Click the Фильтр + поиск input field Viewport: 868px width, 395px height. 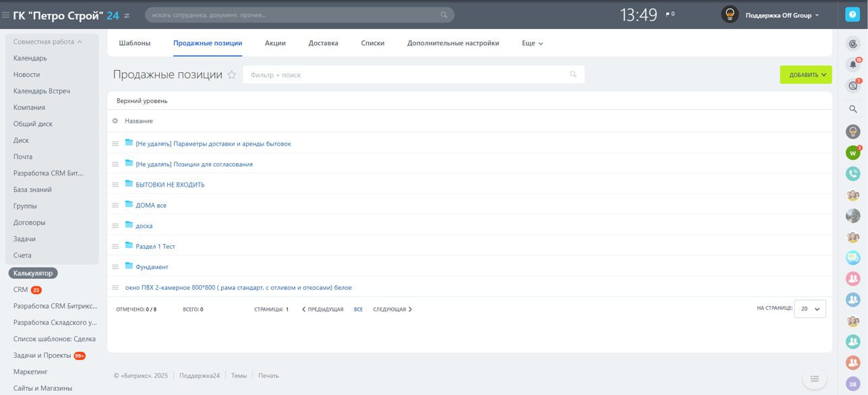[413, 75]
